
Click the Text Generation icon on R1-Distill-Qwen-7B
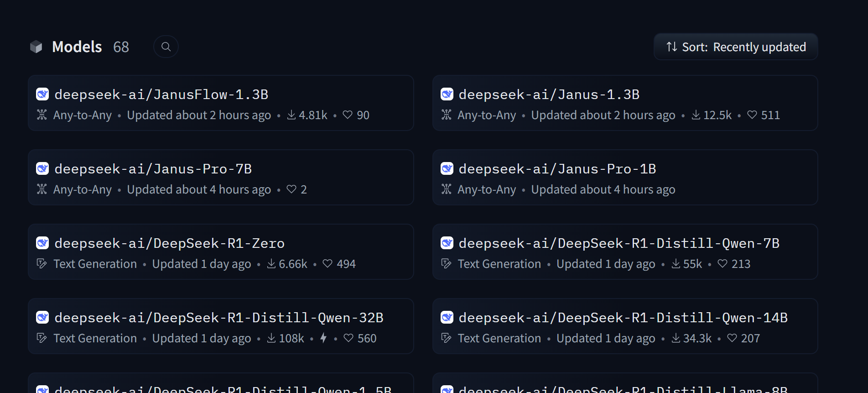coord(447,263)
